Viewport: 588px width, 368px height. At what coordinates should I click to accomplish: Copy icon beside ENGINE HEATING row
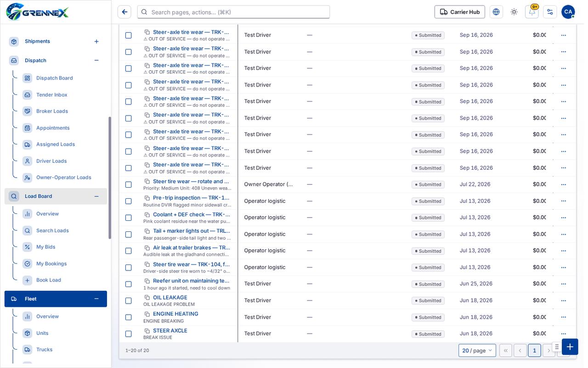point(147,314)
